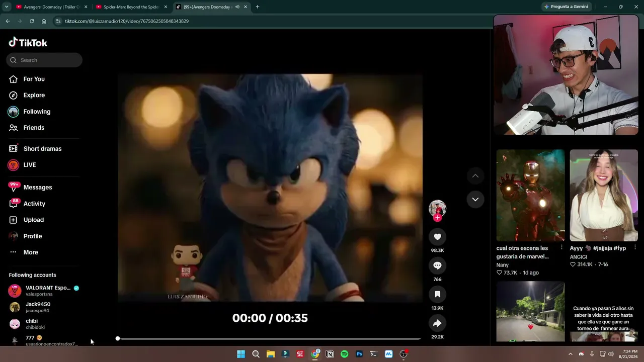Open the Windows Start menu
Screen dimensions: 644x362
click(x=241, y=354)
